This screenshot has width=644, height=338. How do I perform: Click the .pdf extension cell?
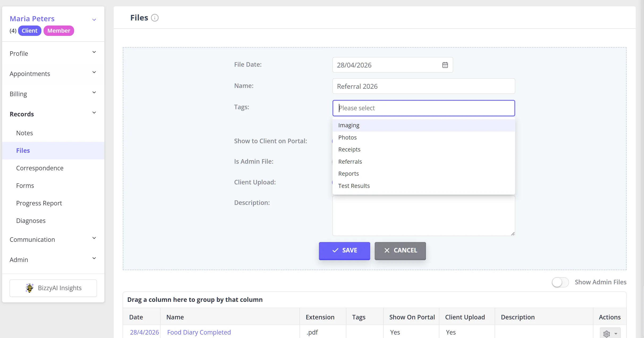323,332
